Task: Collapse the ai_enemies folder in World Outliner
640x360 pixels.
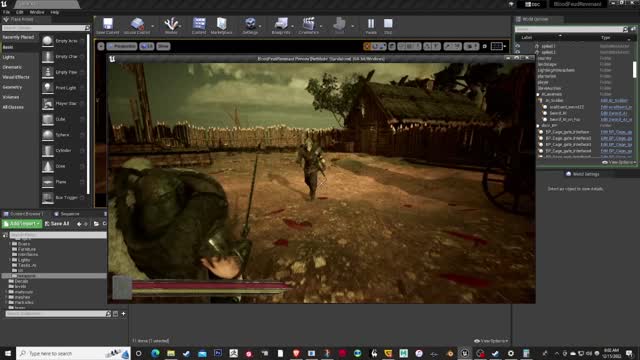Action: point(538,94)
